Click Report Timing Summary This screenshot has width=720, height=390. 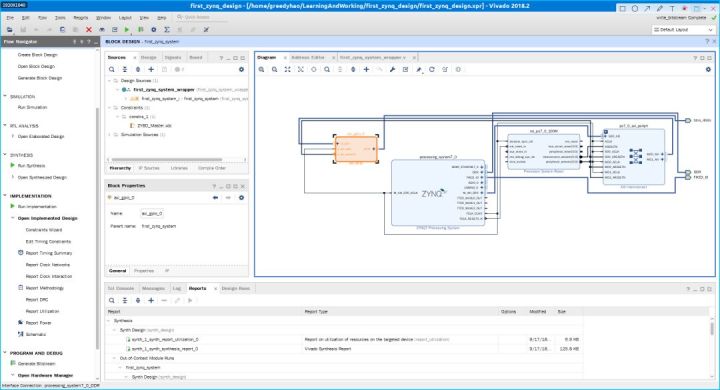point(49,253)
